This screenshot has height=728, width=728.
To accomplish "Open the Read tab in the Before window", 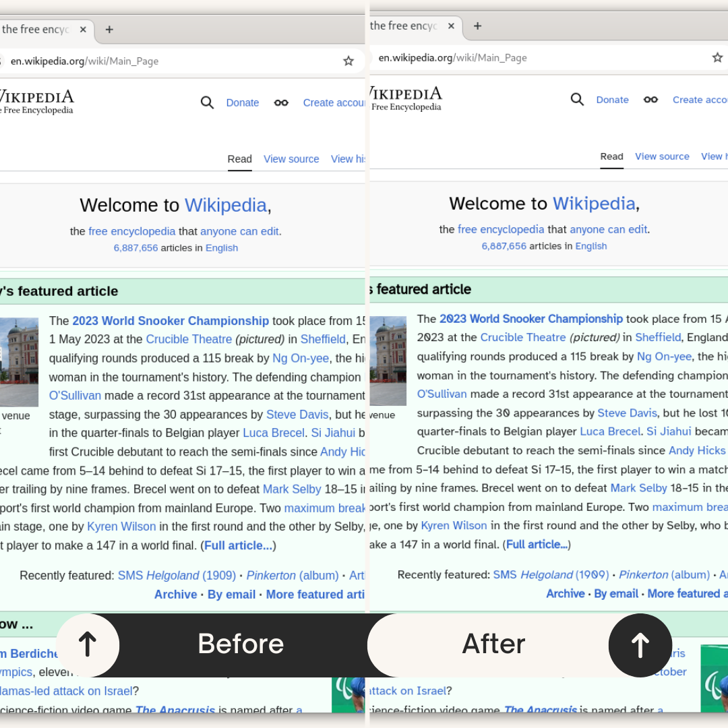I will [239, 159].
